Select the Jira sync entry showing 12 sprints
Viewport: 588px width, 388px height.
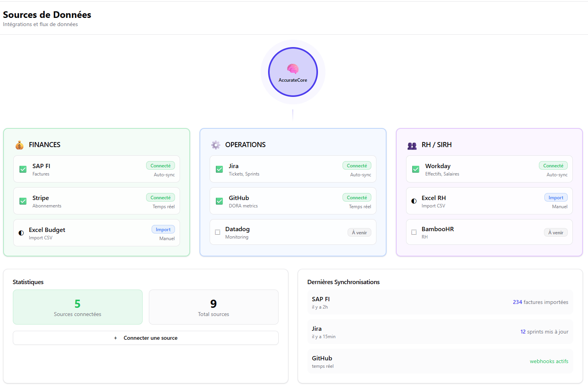[x=440, y=332]
